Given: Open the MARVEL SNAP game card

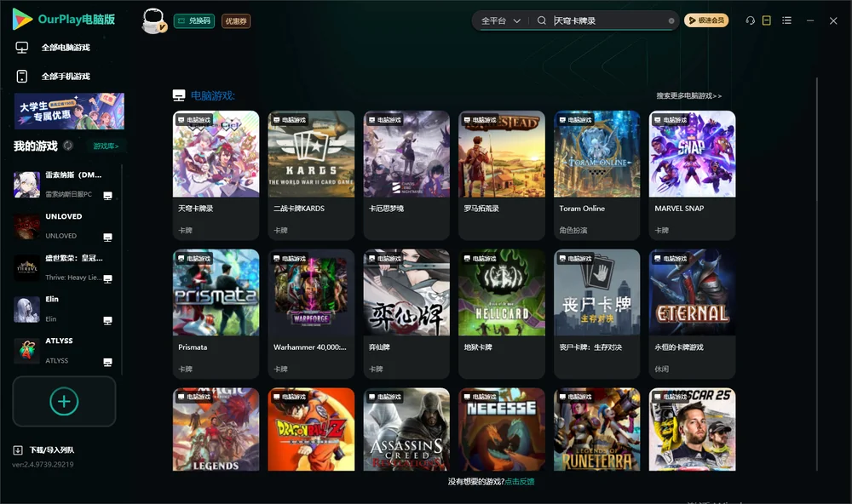Looking at the screenshot, I should [x=692, y=175].
